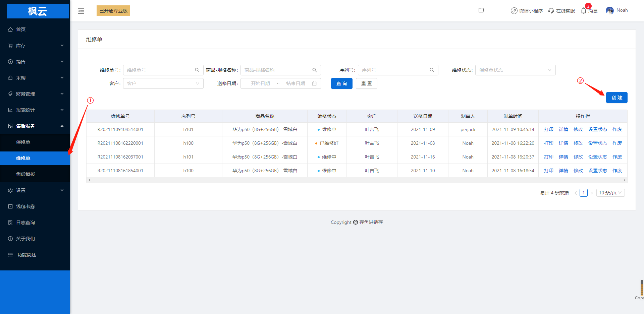Open the 客户 dropdown

(x=163, y=83)
